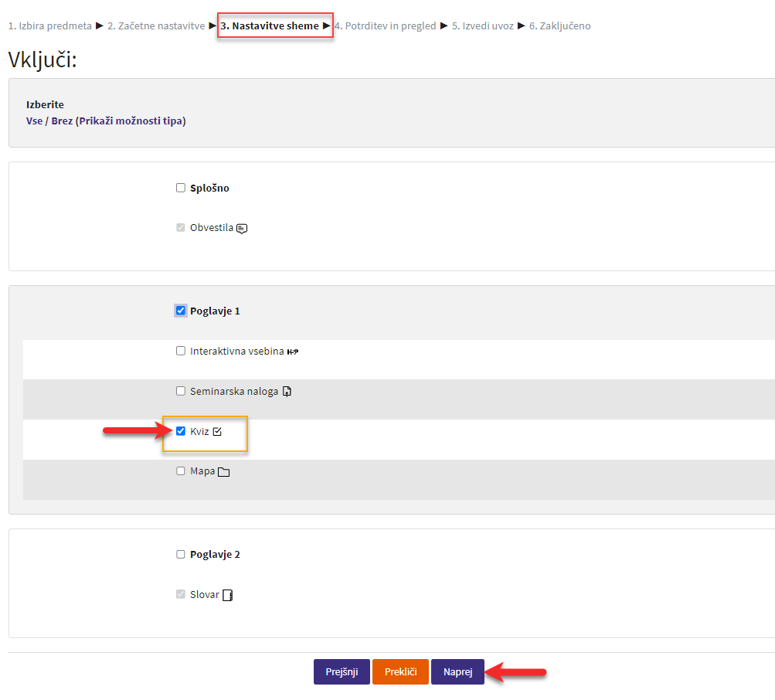Enable the Interaktivna vsebina checkbox
775x700 pixels.
tap(180, 351)
